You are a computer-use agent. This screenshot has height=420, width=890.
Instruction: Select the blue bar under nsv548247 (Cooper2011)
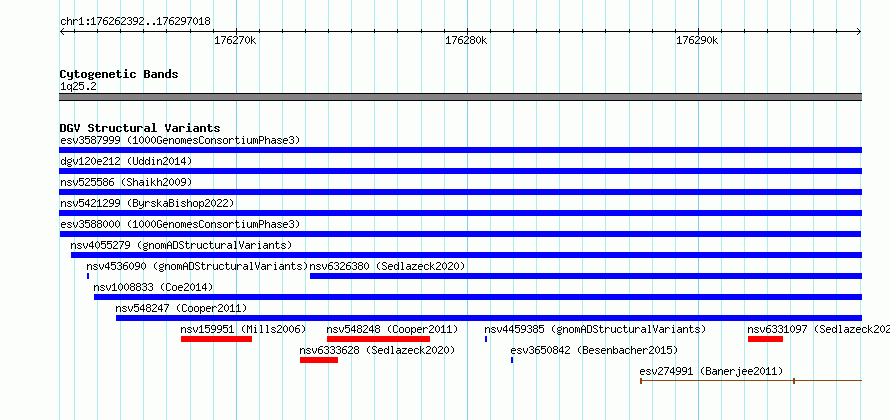[x=489, y=318]
